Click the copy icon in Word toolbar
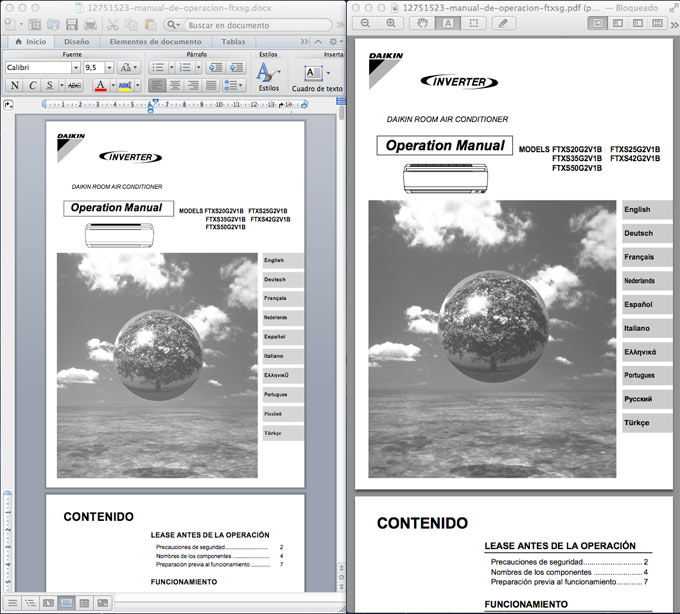Image resolution: width=680 pixels, height=614 pixels. click(131, 25)
